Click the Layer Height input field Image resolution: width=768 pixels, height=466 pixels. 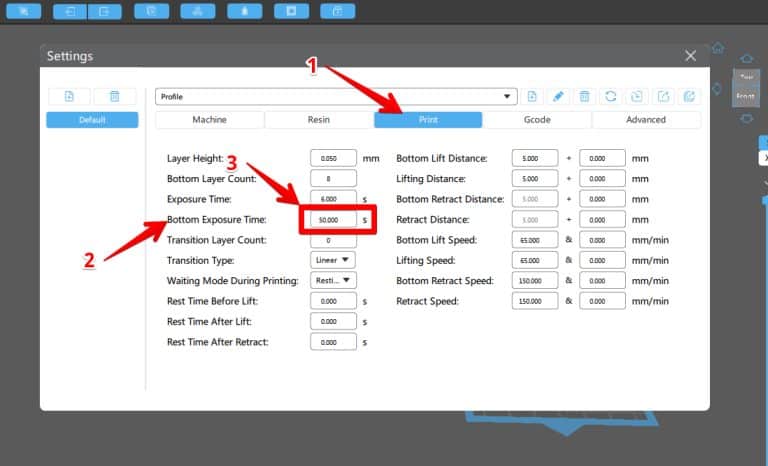click(x=333, y=158)
